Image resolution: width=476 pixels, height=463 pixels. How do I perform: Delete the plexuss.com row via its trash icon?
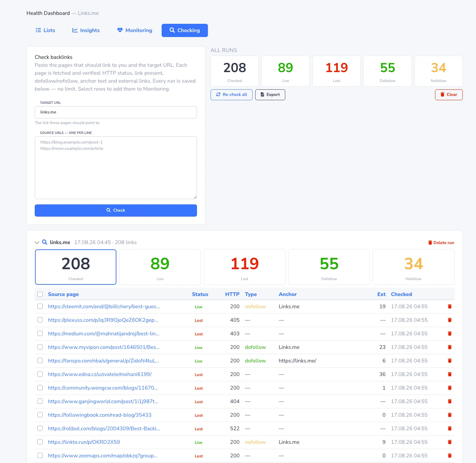(450, 320)
